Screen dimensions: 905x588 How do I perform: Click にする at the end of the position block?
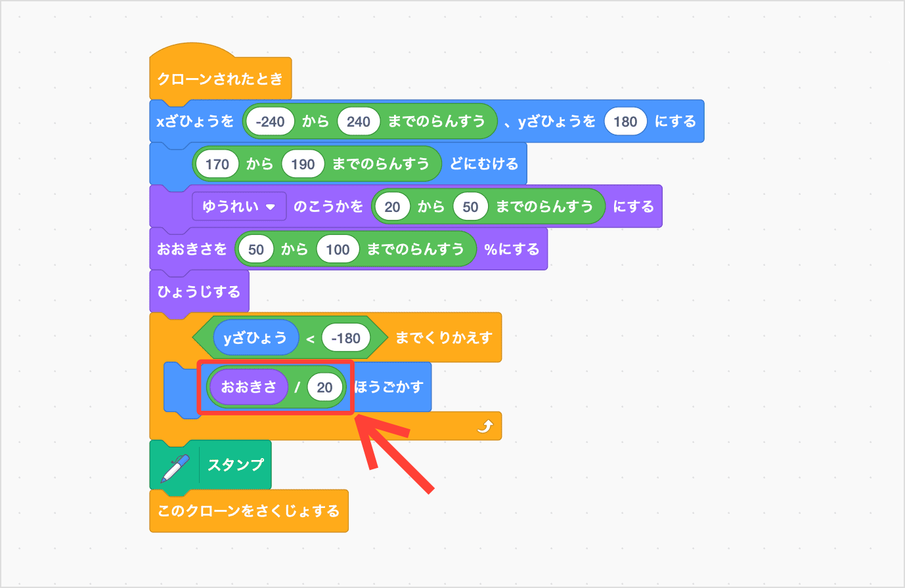[x=675, y=121]
